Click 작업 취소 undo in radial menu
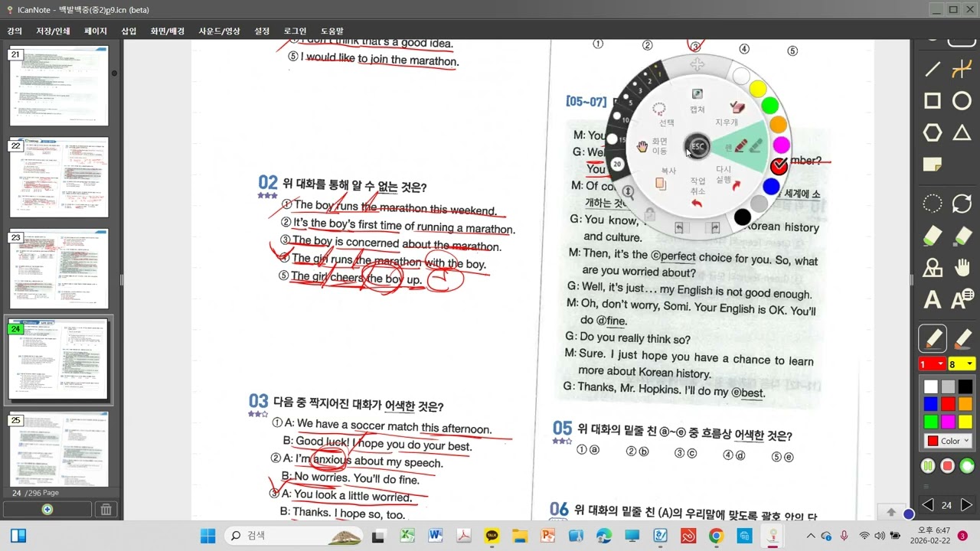 click(x=697, y=191)
